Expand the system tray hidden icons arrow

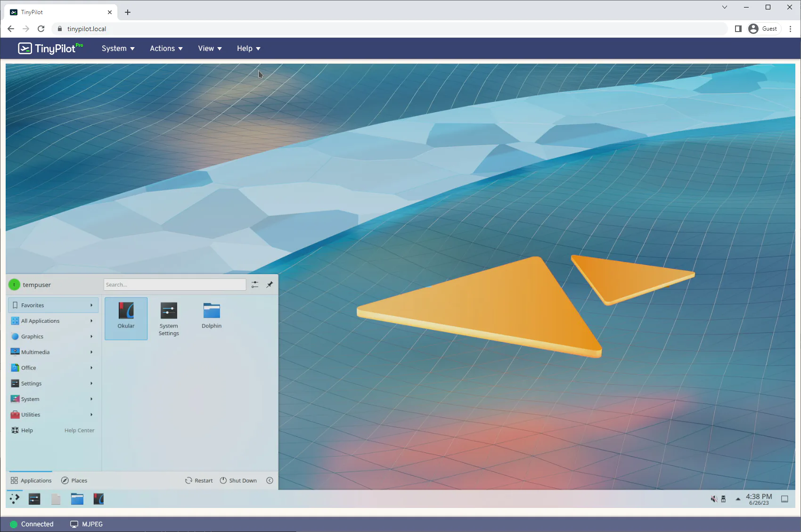(x=738, y=499)
